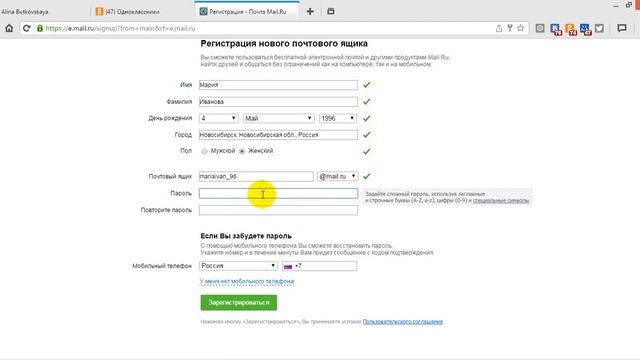
Task: Click the Mail.Ru tab favicon
Action: 203,11
